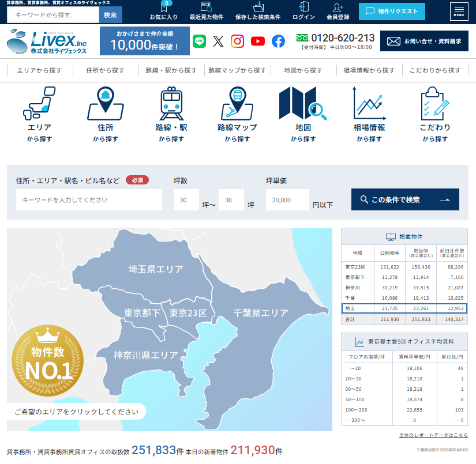Click the 掲載物件 monitor icon header
The width and height of the screenshot is (476, 464).
(x=391, y=237)
